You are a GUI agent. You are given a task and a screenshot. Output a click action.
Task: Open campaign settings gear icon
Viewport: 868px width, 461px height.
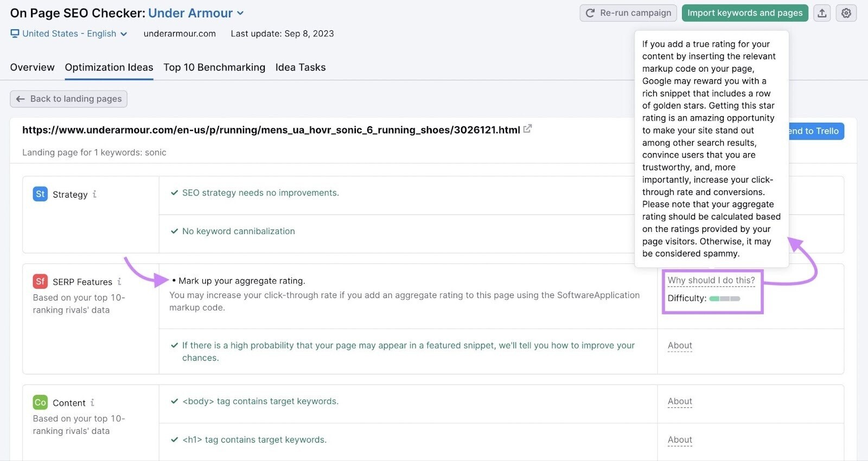tap(846, 13)
